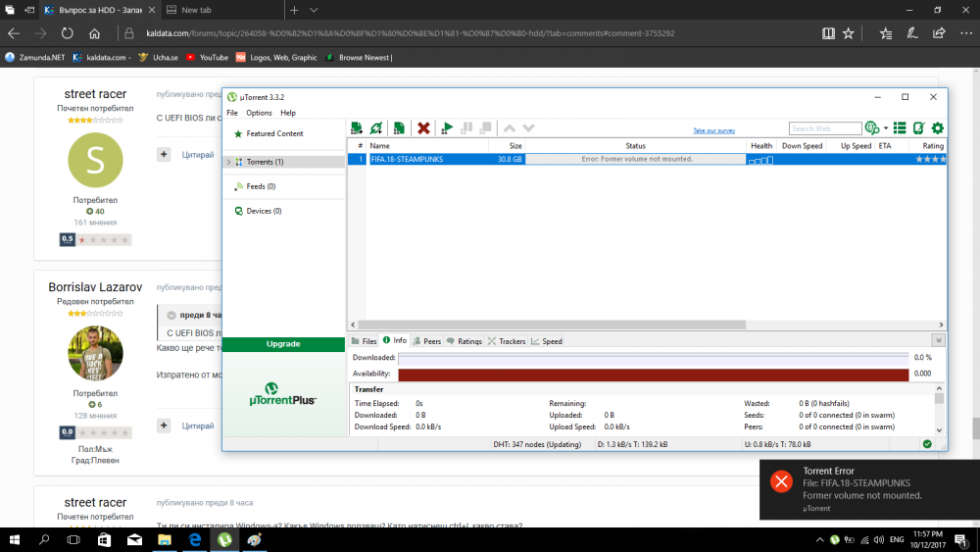This screenshot has width=980, height=552.
Task: Click Add Torrent from URL icon
Action: [376, 128]
